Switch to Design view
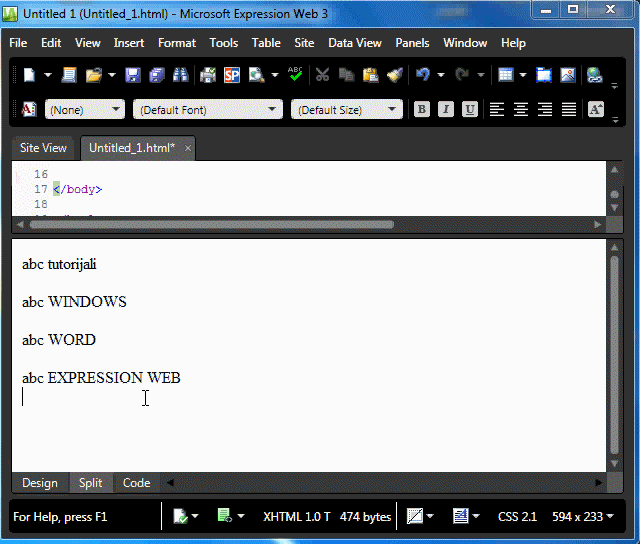Screen dimensions: 640x544 (40, 483)
